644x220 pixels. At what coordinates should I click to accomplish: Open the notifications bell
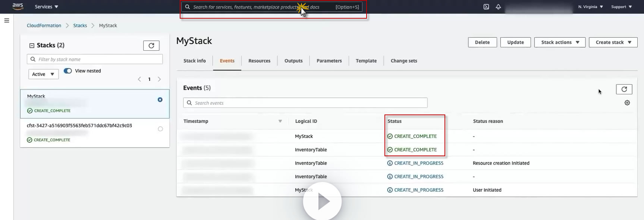[x=498, y=7]
